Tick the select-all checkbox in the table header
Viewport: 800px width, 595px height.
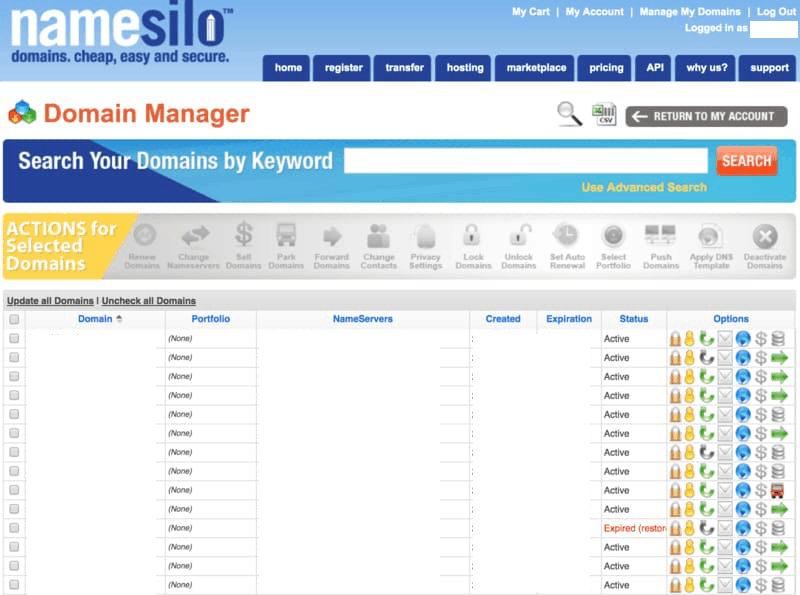[14, 319]
